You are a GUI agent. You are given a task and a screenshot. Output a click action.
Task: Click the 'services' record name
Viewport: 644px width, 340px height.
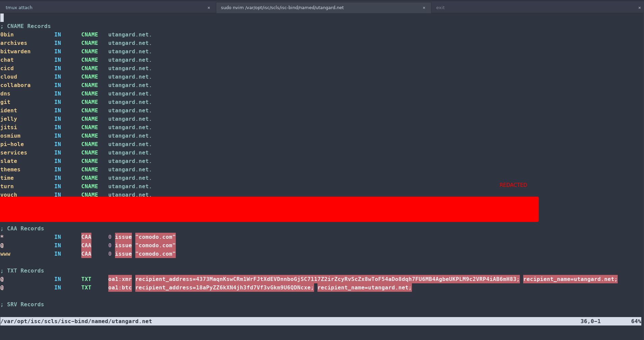point(14,153)
